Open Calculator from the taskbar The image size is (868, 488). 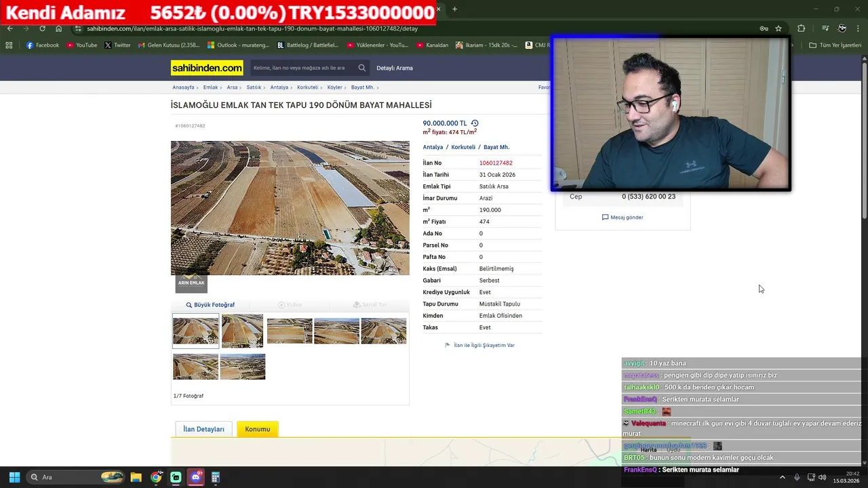(216, 477)
